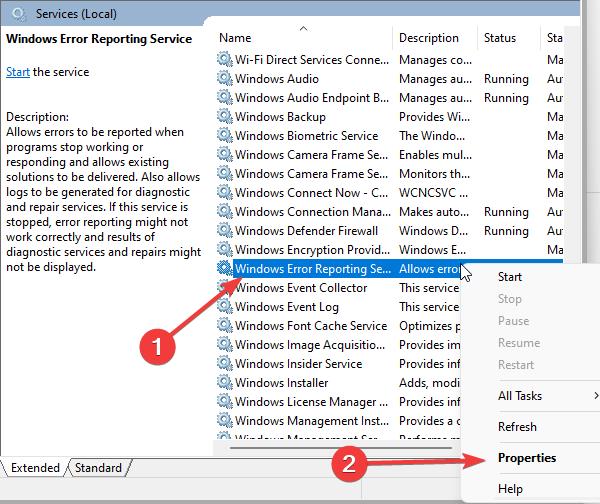Click gear icon for Windows Connection Manager
The width and height of the screenshot is (600, 504).
pyautogui.click(x=225, y=212)
